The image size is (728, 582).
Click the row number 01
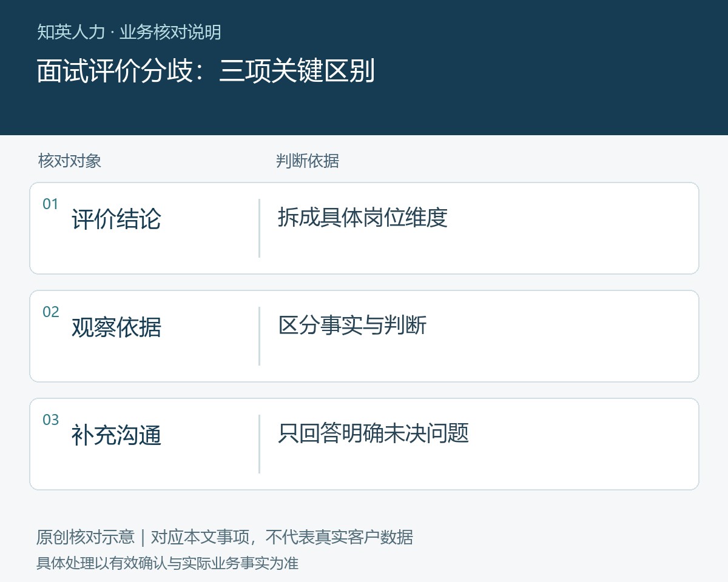pyautogui.click(x=50, y=204)
